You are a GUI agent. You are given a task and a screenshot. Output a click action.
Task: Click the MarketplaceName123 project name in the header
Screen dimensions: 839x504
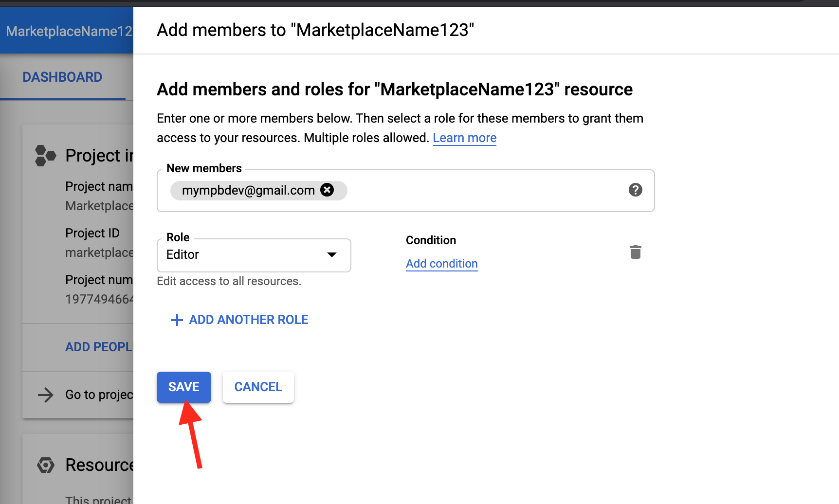[69, 31]
